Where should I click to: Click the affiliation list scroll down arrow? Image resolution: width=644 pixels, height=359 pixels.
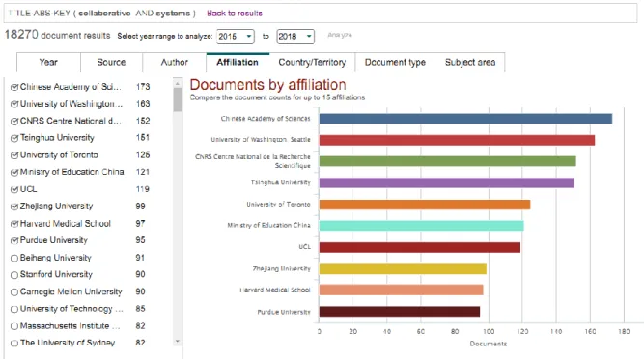point(178,342)
